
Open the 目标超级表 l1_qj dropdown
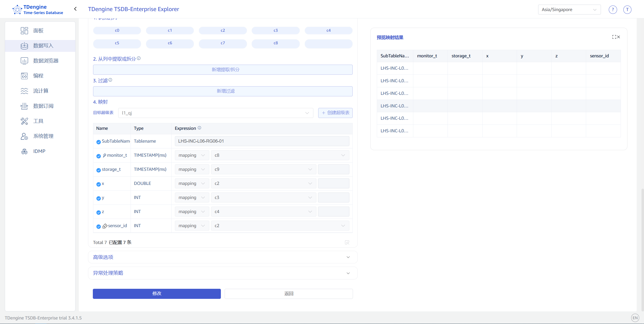point(216,113)
